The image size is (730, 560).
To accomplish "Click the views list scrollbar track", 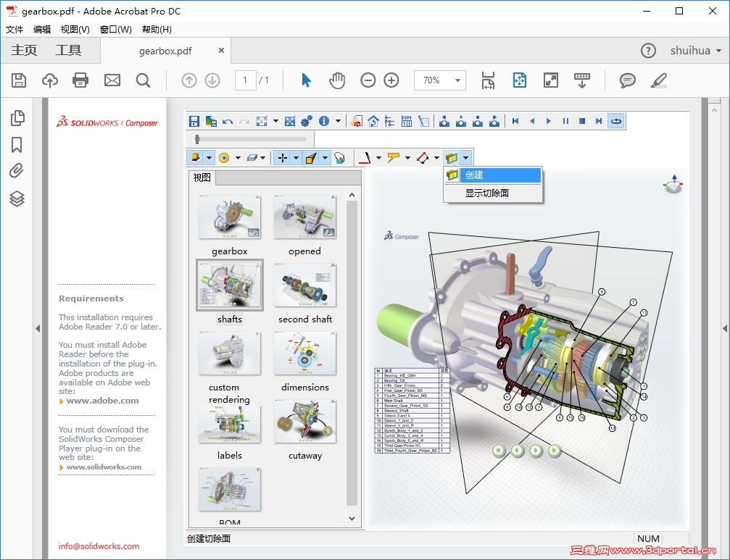I will coord(352,354).
